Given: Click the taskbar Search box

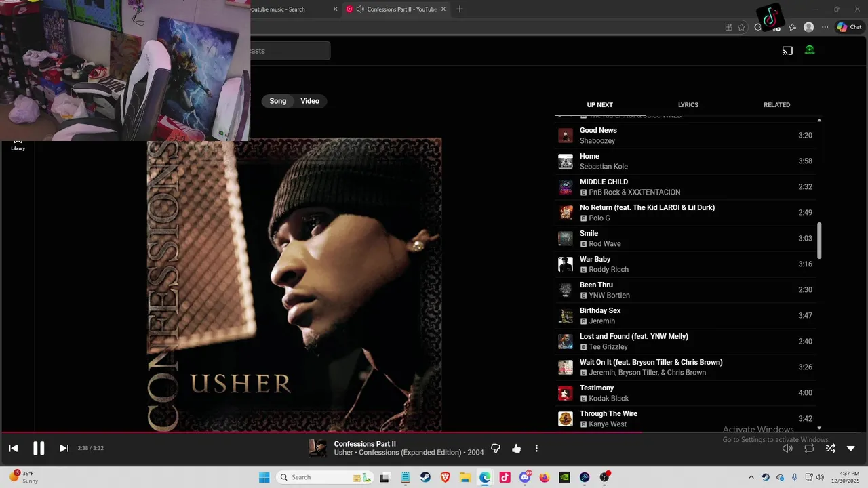Looking at the screenshot, I should pos(325,477).
